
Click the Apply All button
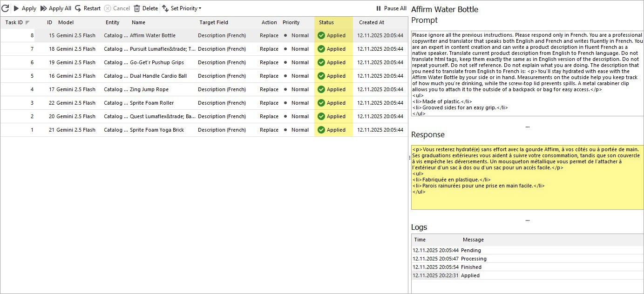pos(55,8)
